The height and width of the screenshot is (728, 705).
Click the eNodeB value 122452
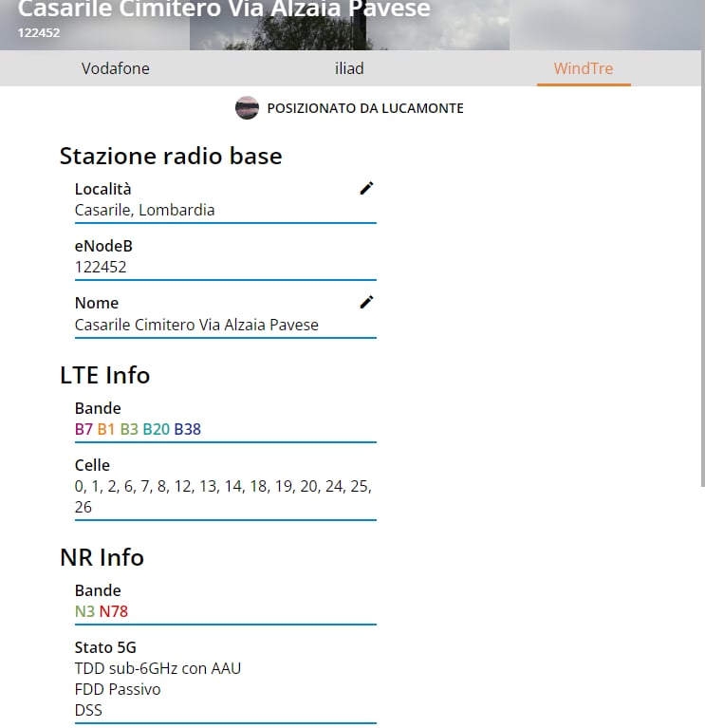(101, 267)
